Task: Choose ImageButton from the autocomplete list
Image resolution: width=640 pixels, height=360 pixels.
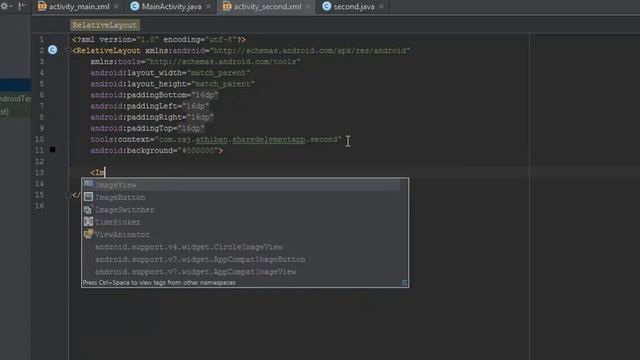Action: tap(242, 197)
